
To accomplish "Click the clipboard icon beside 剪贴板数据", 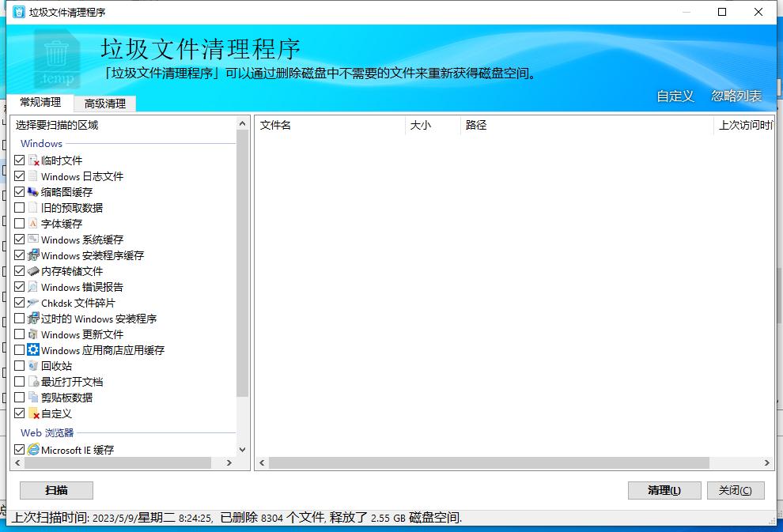I will pyautogui.click(x=32, y=398).
